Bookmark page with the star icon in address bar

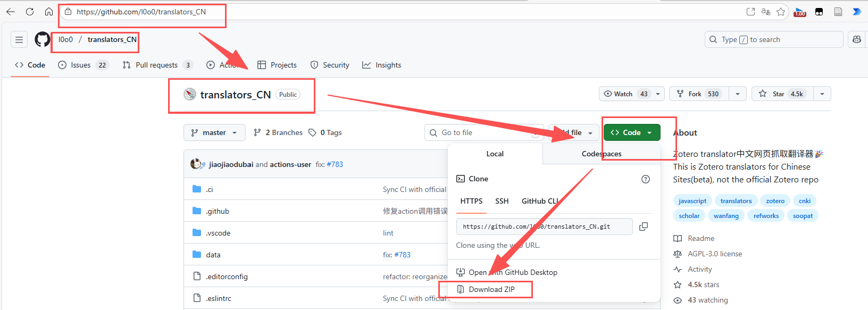click(x=781, y=12)
